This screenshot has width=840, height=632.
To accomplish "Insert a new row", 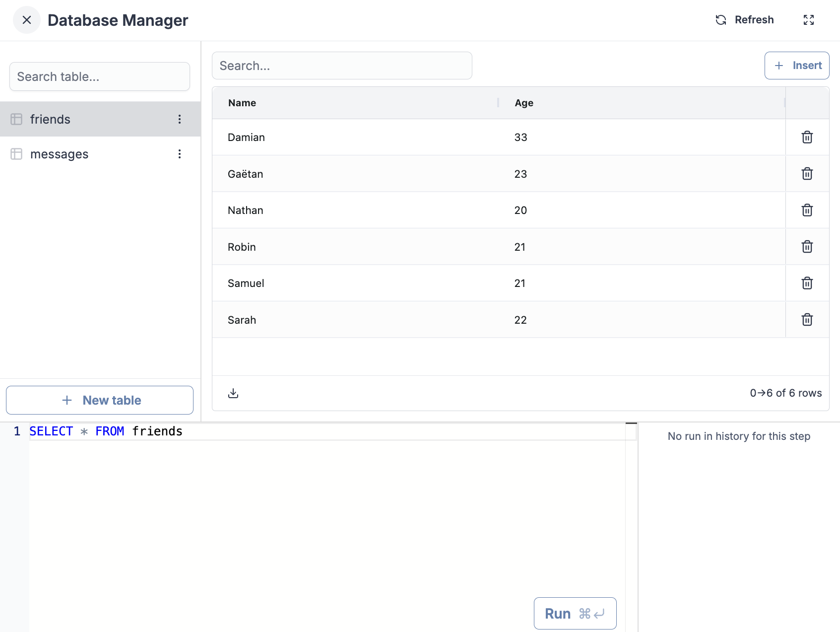I will tap(796, 66).
